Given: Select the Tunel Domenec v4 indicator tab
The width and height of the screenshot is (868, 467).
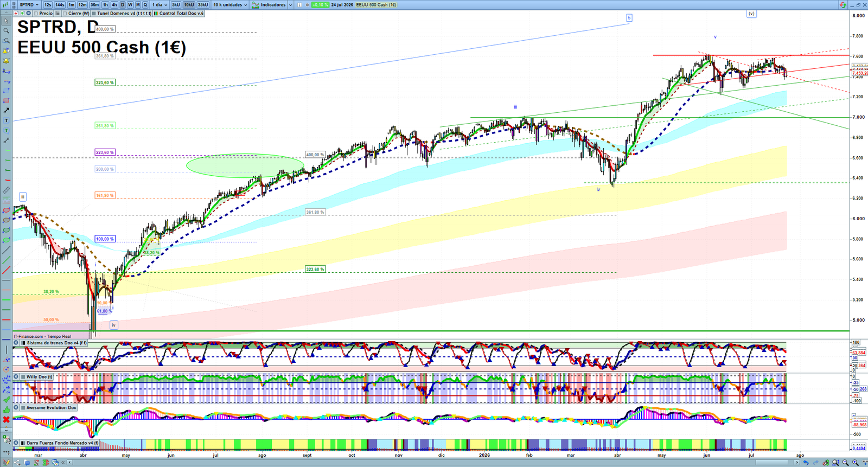Looking at the screenshot, I should coord(122,14).
